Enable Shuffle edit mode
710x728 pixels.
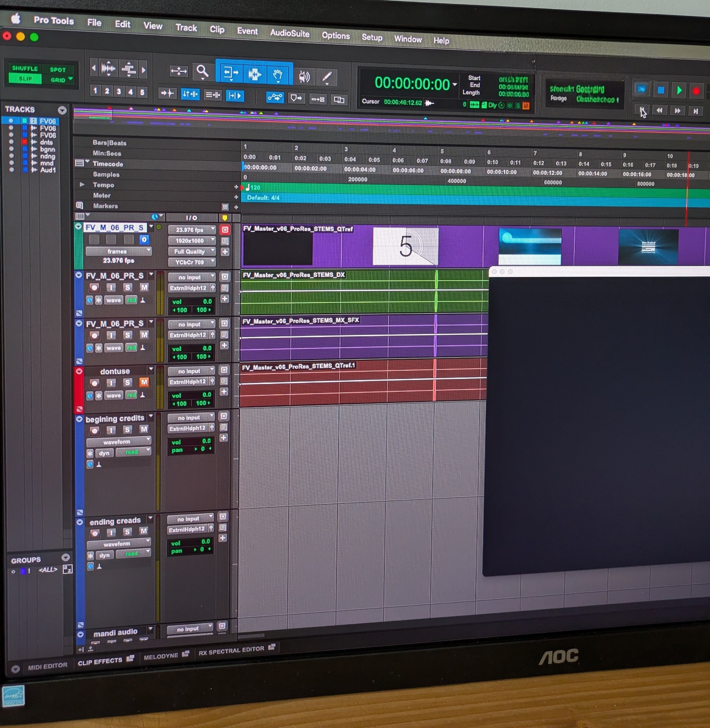25,68
